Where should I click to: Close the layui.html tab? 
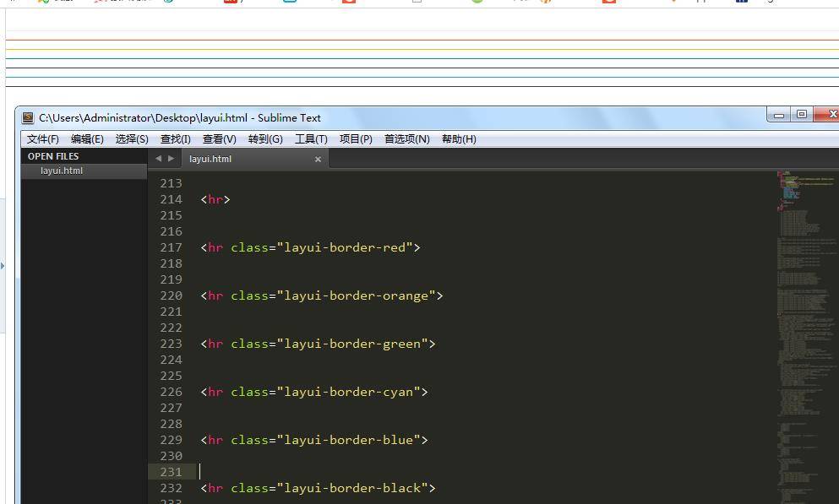(x=318, y=160)
